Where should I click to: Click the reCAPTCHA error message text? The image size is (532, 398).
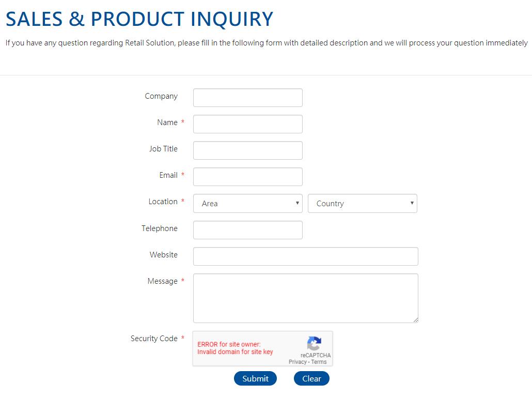point(235,348)
